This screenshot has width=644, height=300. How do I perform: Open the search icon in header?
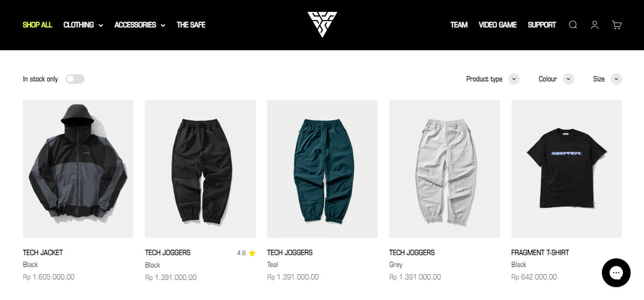click(573, 25)
